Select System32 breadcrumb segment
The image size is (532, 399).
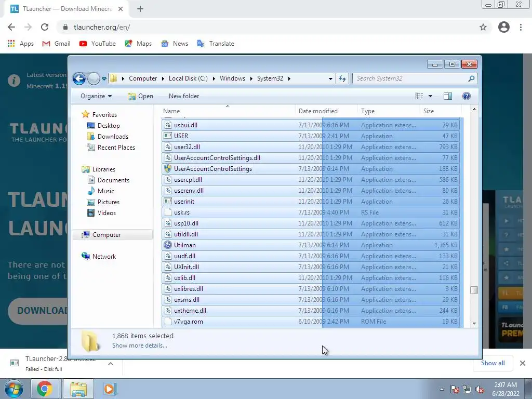[x=270, y=78]
